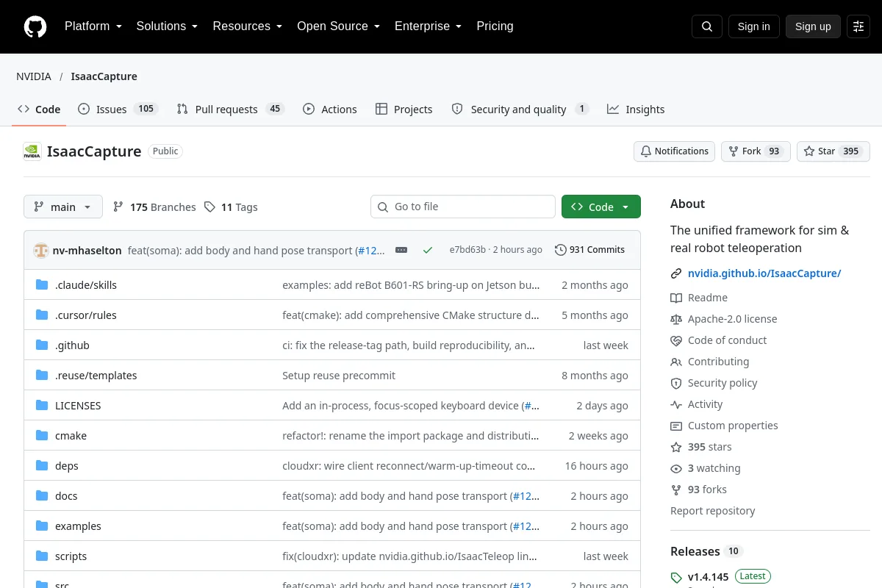This screenshot has height=588, width=882.
Task: Open the nvidia.github.io/IsaacCapture/ website link
Action: 764,273
